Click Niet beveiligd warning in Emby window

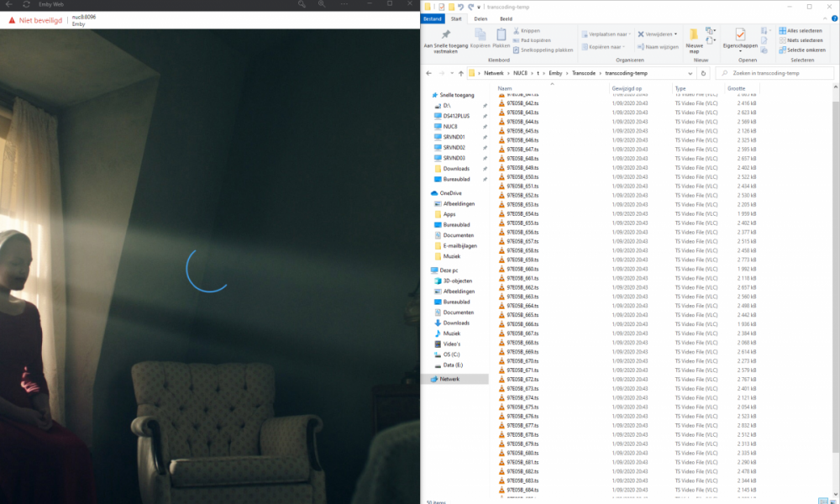click(35, 20)
